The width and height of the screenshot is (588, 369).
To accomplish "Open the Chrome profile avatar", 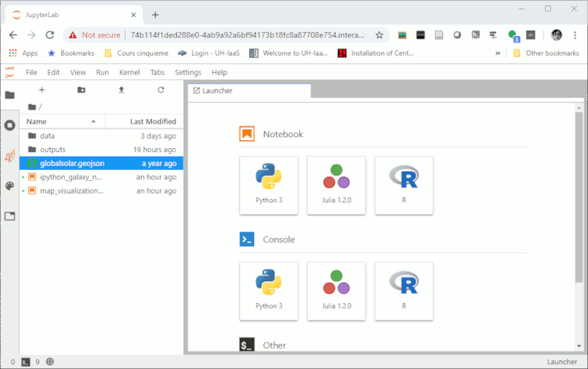I will [x=557, y=34].
